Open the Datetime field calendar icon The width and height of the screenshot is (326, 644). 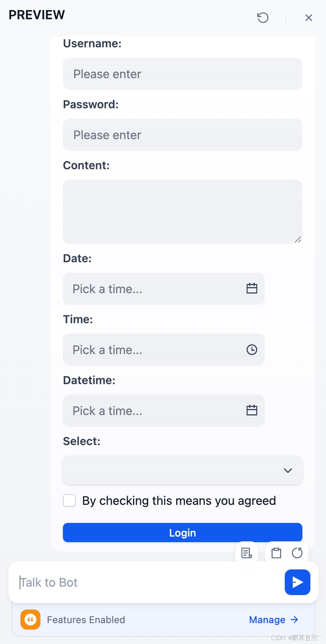coord(252,410)
